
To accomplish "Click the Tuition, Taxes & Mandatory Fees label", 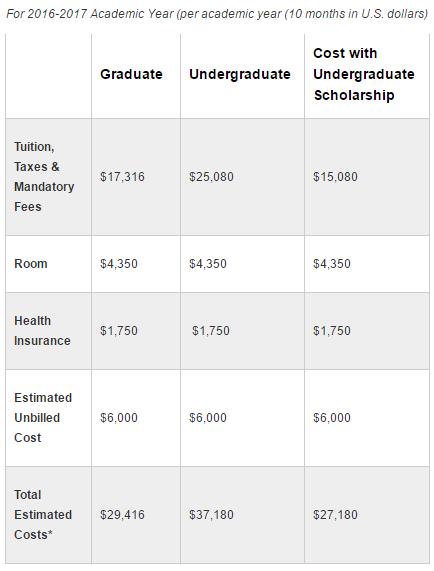I will tap(44, 177).
